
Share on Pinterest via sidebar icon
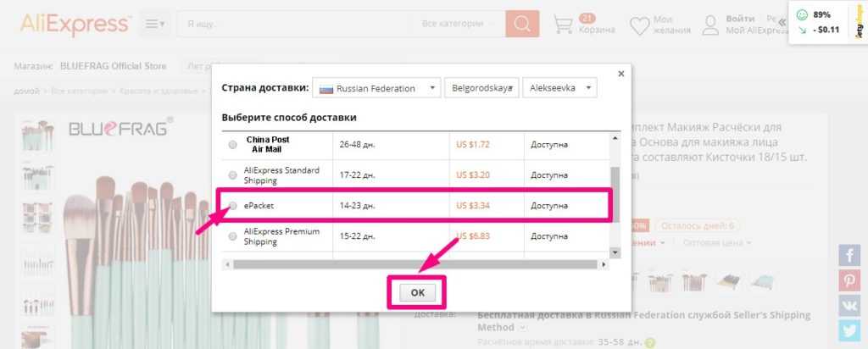coord(850,280)
